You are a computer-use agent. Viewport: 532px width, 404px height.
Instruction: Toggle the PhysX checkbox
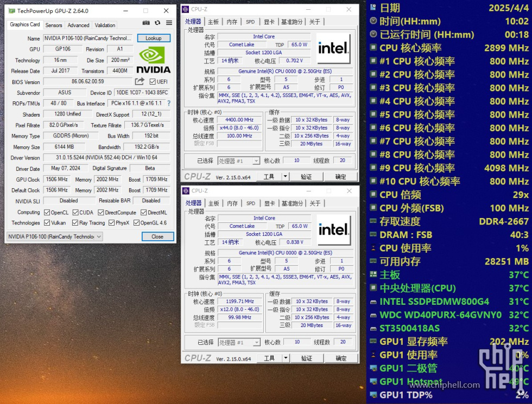[x=111, y=223]
